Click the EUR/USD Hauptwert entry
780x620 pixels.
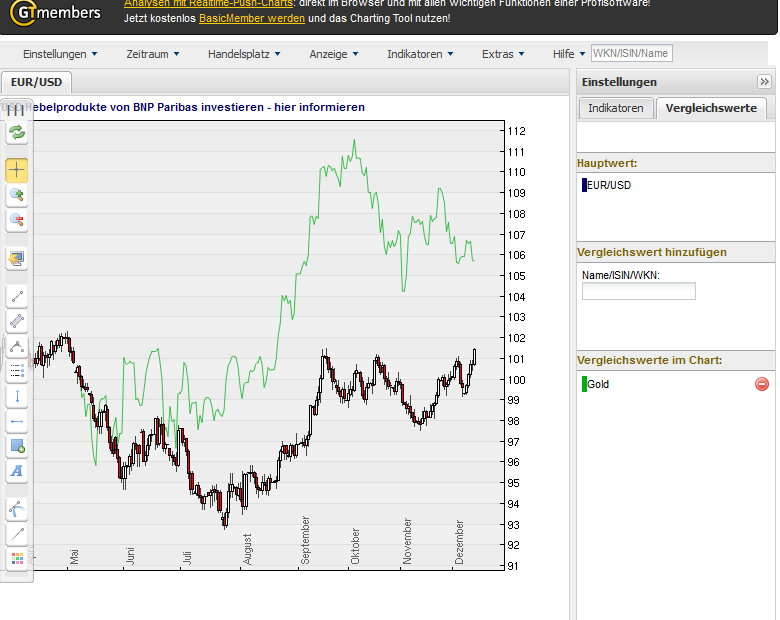coord(609,185)
